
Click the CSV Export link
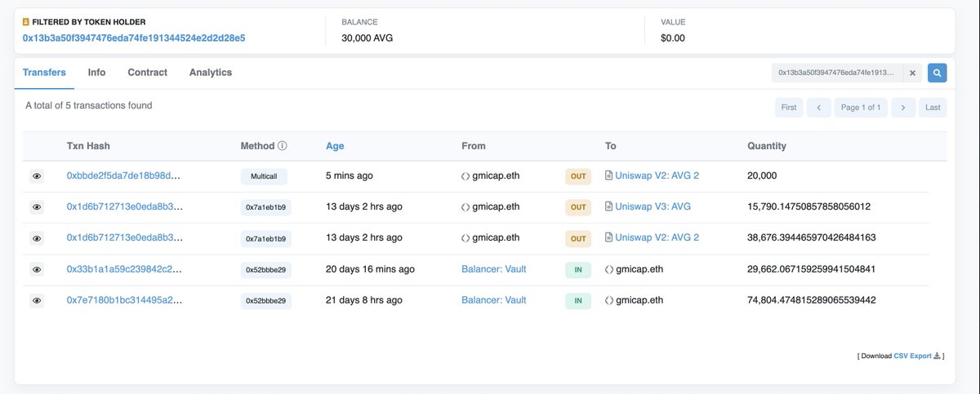point(912,356)
